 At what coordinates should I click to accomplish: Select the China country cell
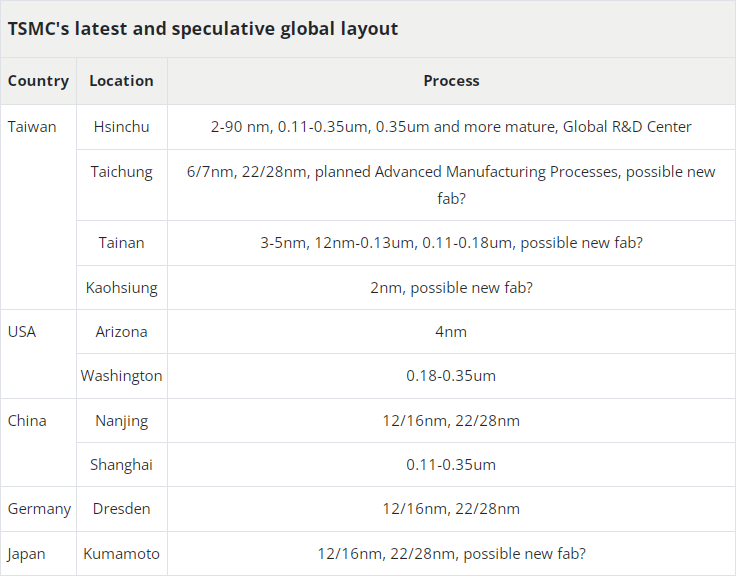(x=27, y=421)
